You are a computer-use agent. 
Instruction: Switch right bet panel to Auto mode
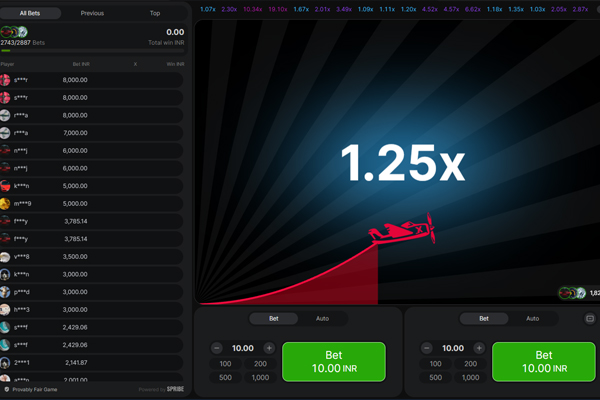pos(532,319)
